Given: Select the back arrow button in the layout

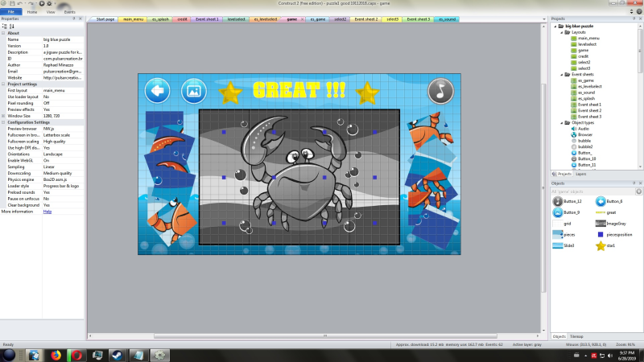Looking at the screenshot, I should coord(157,90).
